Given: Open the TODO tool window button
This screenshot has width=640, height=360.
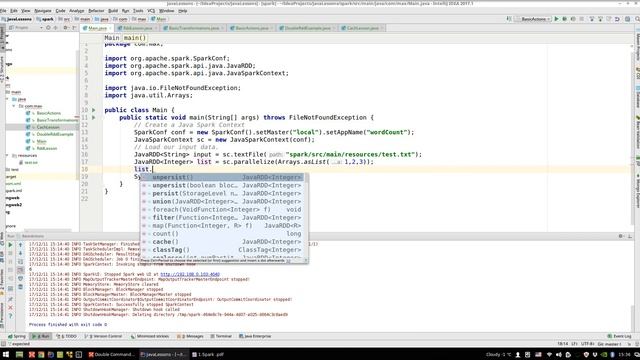Looking at the screenshot, I should [67, 336].
